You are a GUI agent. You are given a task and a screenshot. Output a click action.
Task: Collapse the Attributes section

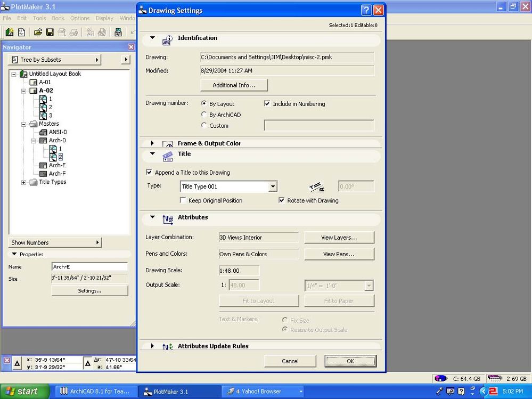[x=152, y=217]
